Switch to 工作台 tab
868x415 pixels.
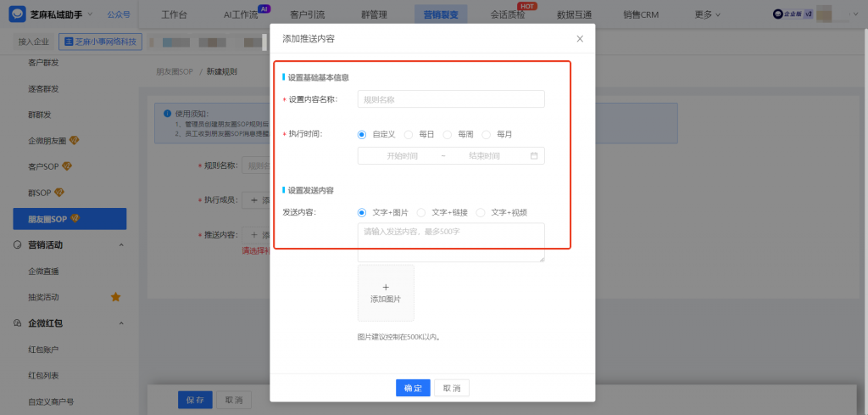click(174, 15)
